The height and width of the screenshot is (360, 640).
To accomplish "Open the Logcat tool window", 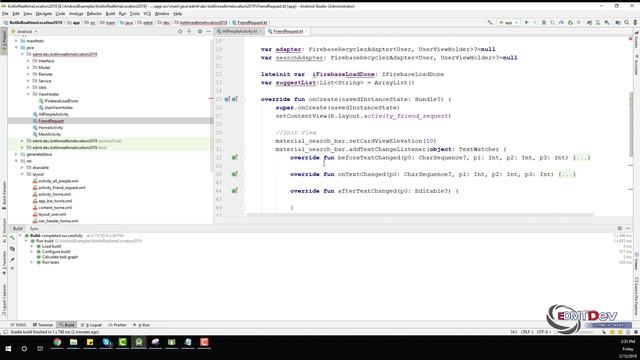I will [x=91, y=325].
